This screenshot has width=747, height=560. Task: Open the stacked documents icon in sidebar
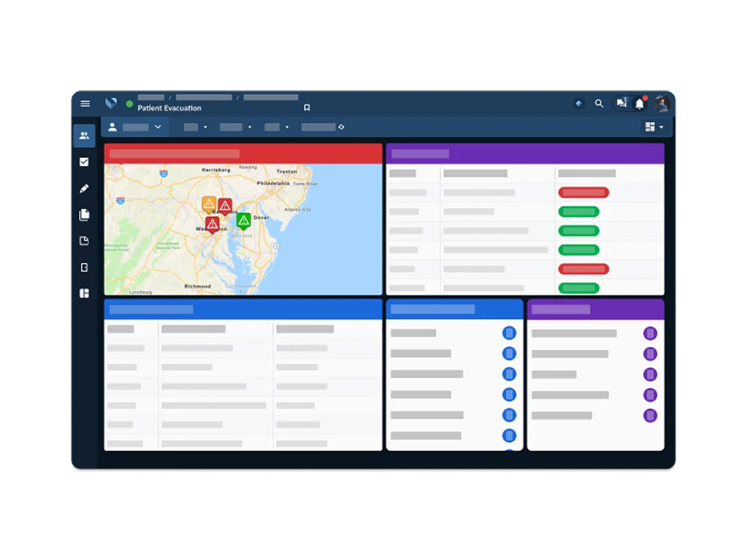(x=84, y=215)
